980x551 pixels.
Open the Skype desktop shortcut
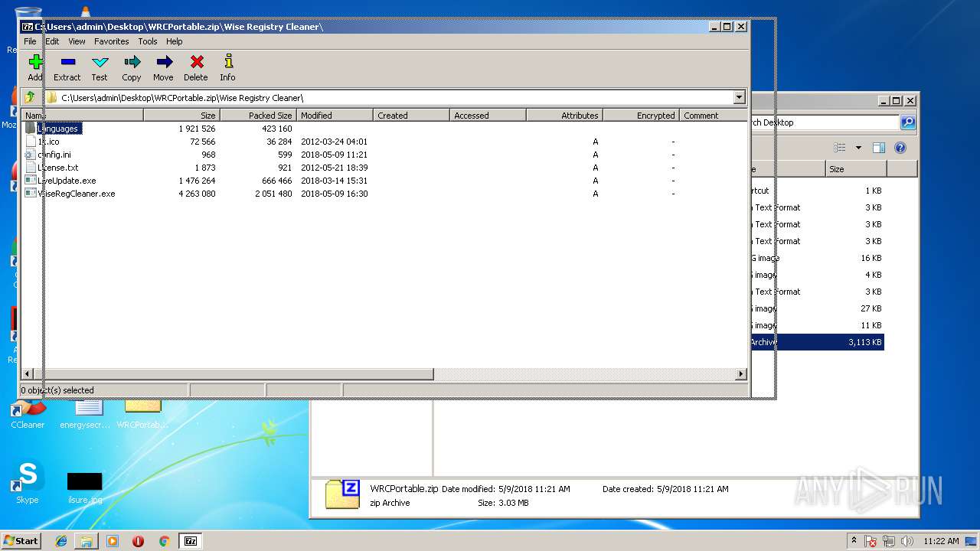point(28,482)
